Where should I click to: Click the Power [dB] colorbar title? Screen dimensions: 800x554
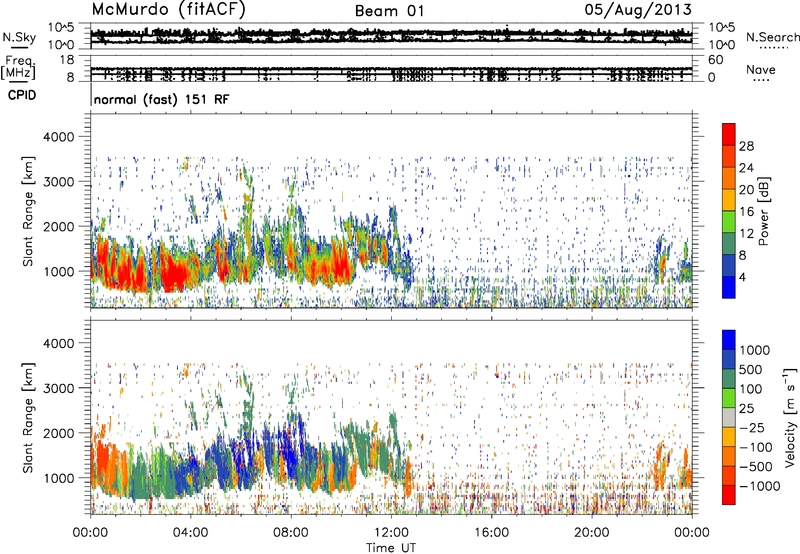[x=764, y=211]
